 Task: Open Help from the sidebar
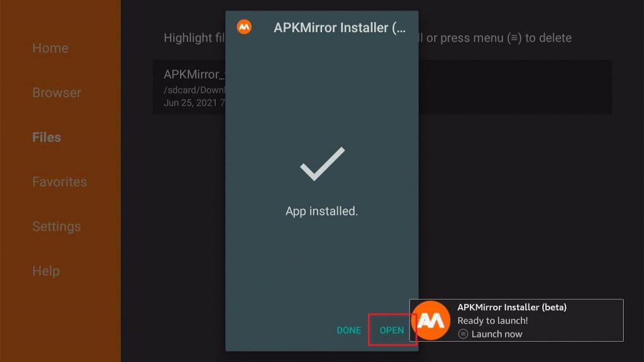[x=45, y=271]
